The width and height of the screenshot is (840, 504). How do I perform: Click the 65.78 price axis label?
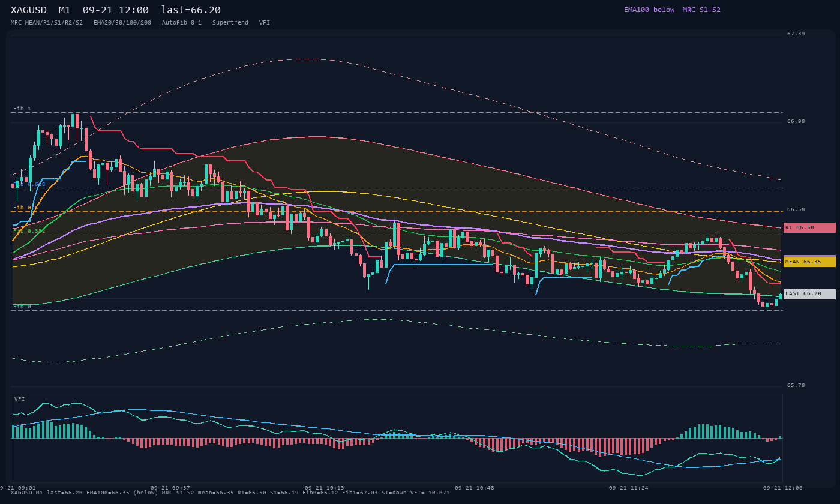(x=796, y=385)
